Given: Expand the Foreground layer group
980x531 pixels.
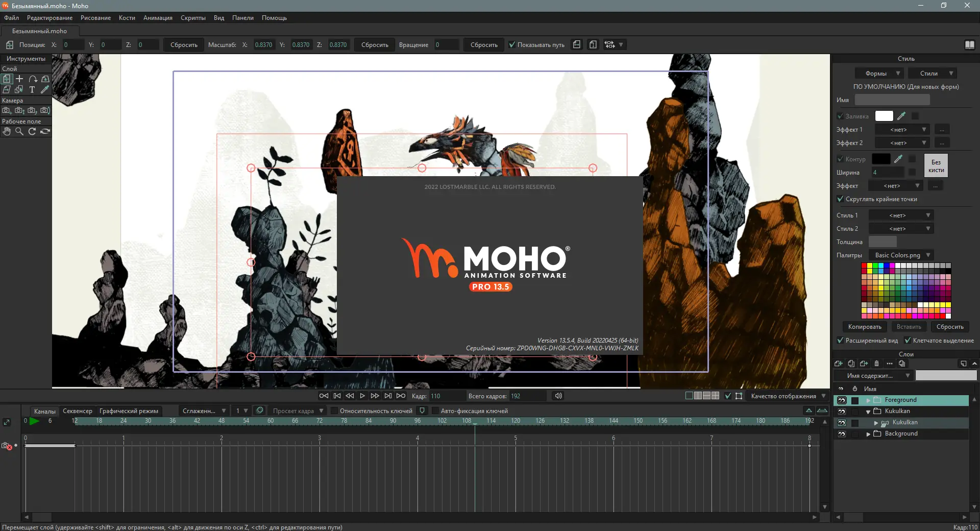Looking at the screenshot, I should (x=868, y=400).
